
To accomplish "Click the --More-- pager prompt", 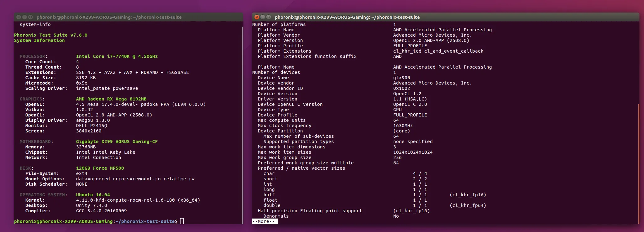I will point(264,221).
